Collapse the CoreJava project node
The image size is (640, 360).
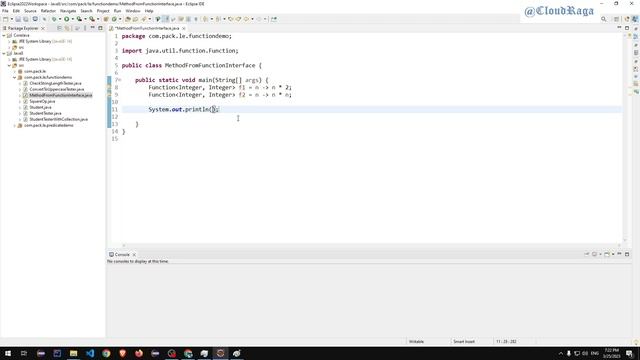tap(4, 36)
